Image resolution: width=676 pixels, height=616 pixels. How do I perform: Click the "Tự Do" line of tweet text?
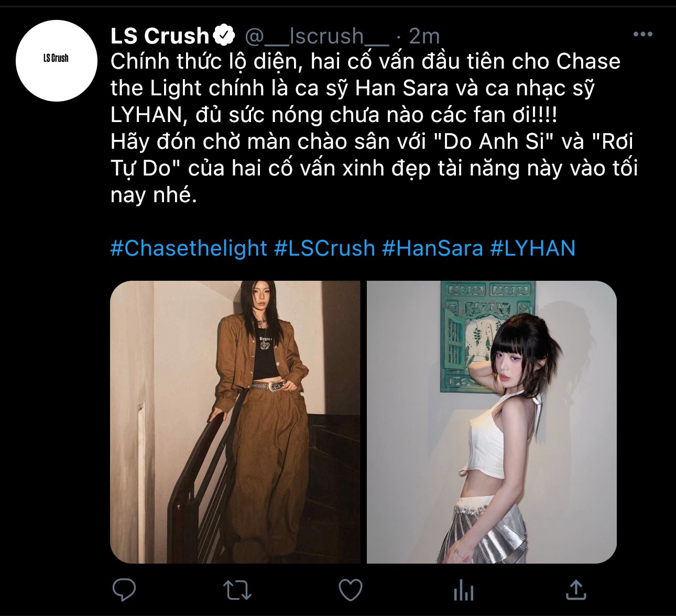pyautogui.click(x=374, y=168)
